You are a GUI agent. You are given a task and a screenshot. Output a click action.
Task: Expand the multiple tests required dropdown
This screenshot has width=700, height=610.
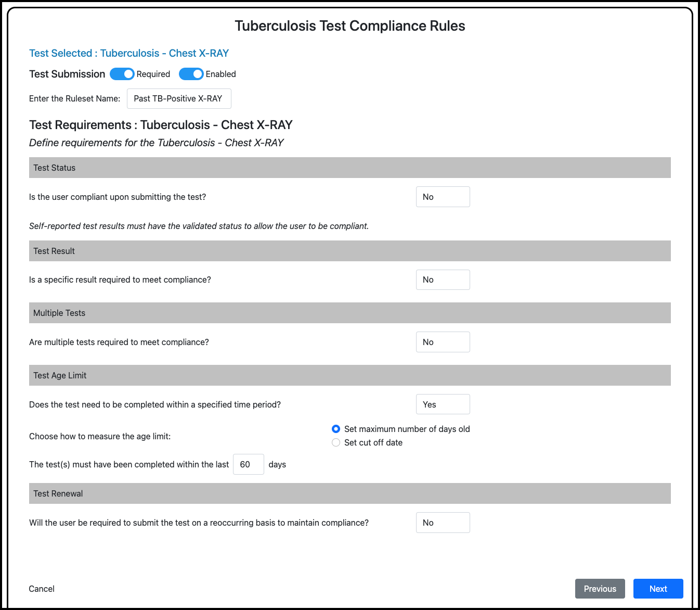pos(443,342)
